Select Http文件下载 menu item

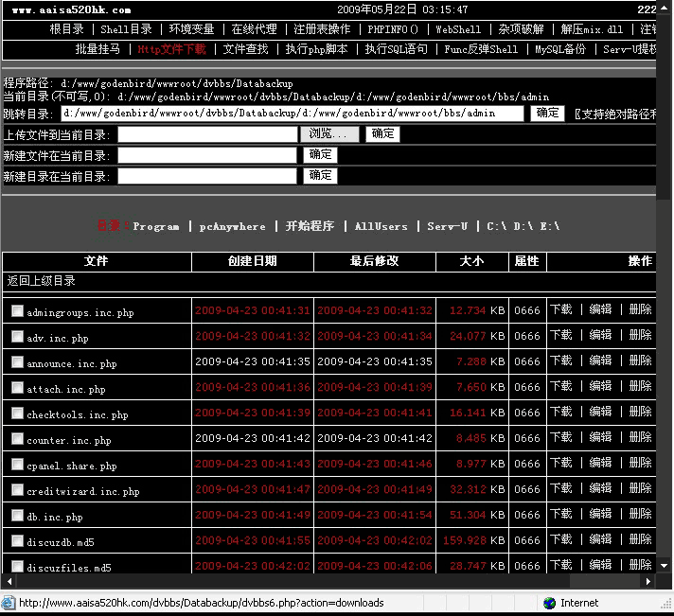coord(171,49)
